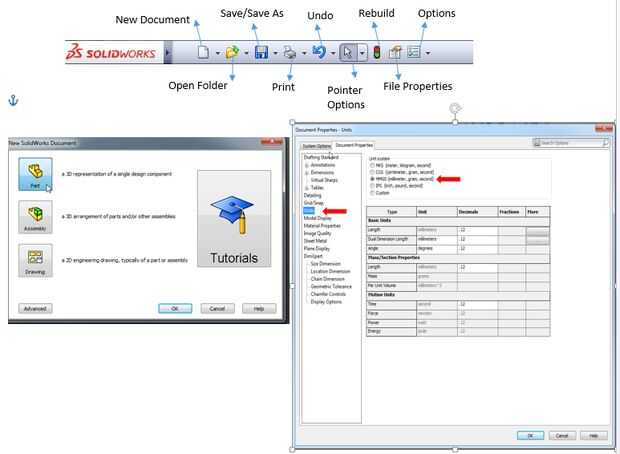Screen dimensions: 620x454
Task: Open the dropdown arrow next to New Document
Action: coord(217,53)
